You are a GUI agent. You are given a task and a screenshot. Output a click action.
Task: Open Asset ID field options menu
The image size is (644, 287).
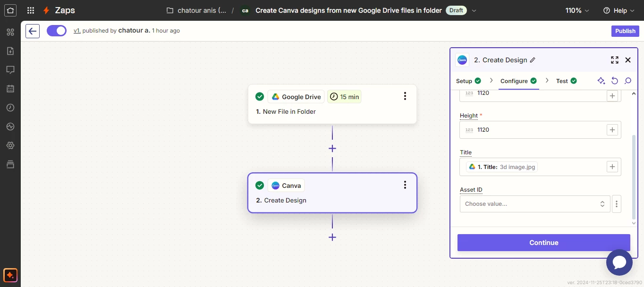616,204
